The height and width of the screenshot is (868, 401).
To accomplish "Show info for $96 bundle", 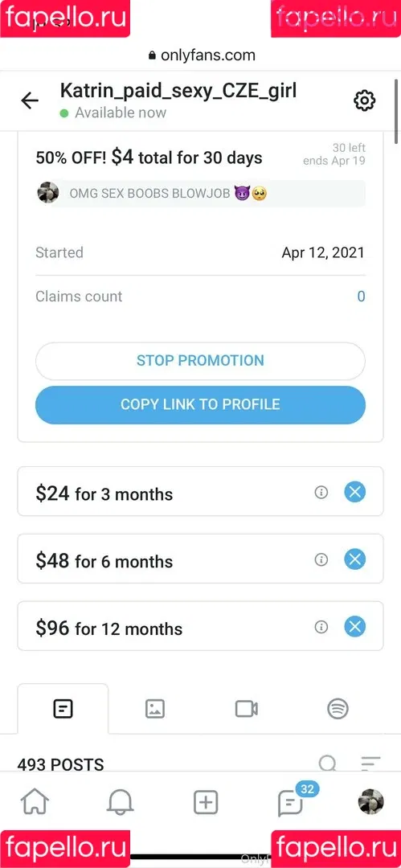I will coord(321,627).
